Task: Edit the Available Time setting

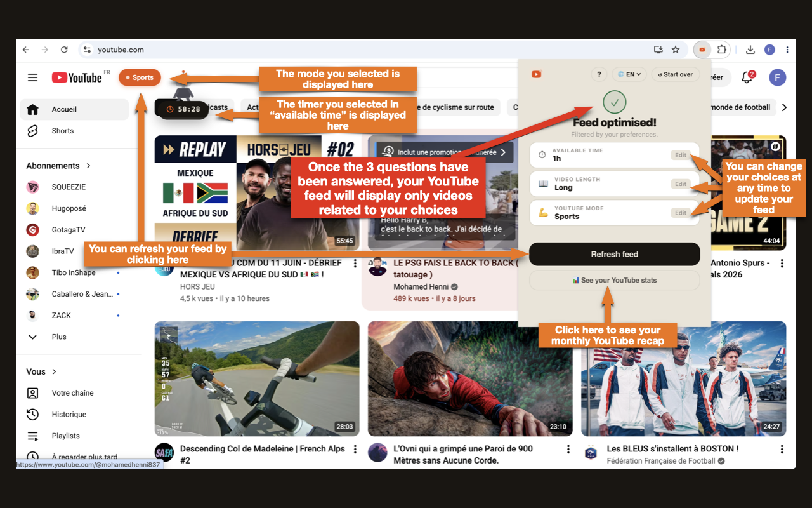Action: [x=681, y=155]
